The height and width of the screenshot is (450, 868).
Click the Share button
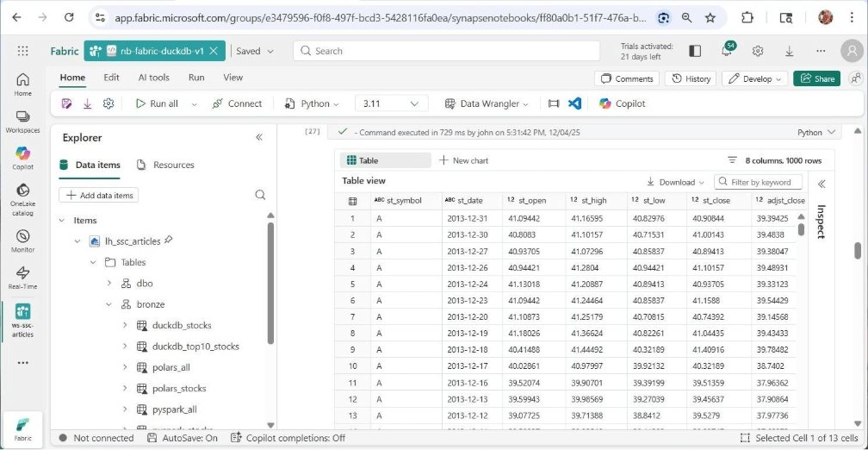click(x=817, y=78)
